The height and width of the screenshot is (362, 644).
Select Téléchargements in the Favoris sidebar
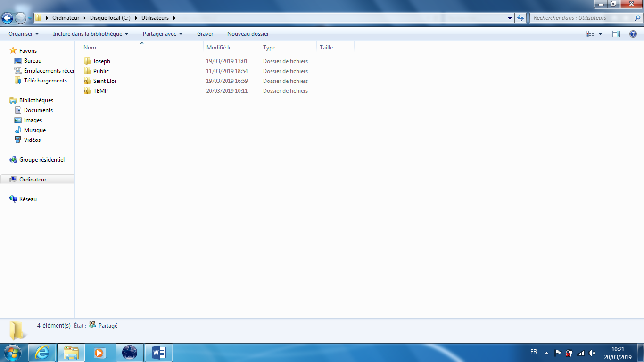coord(45,81)
